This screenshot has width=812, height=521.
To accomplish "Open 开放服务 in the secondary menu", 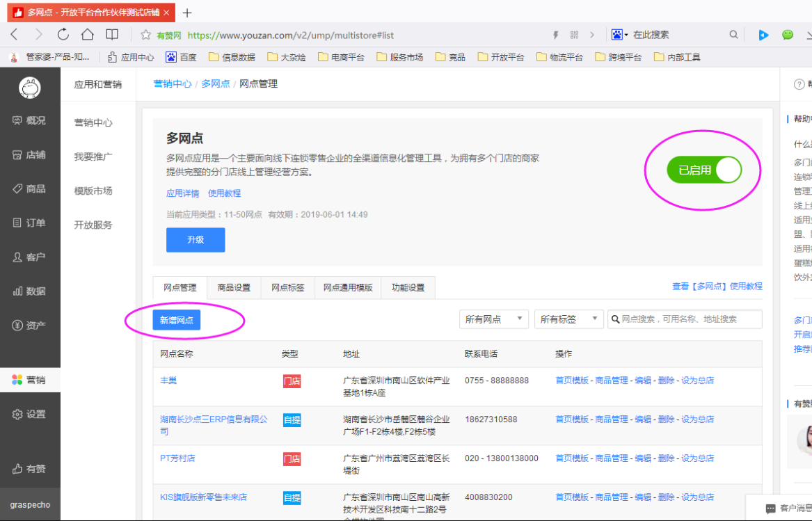I will pyautogui.click(x=93, y=225).
